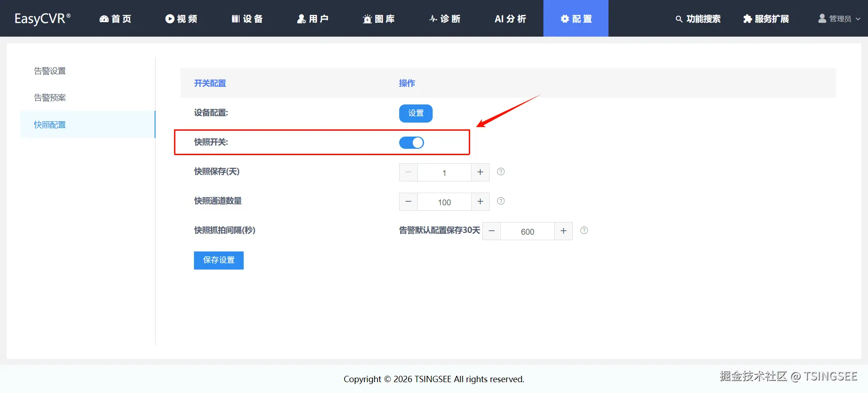Click the 快照保存(天) number field
Screen dimensions: 868x393
point(444,172)
